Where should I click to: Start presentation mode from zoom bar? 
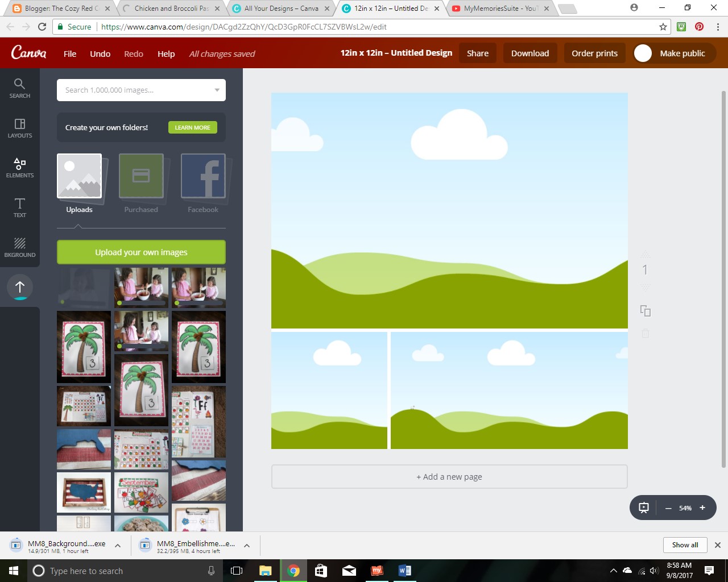[x=643, y=508]
